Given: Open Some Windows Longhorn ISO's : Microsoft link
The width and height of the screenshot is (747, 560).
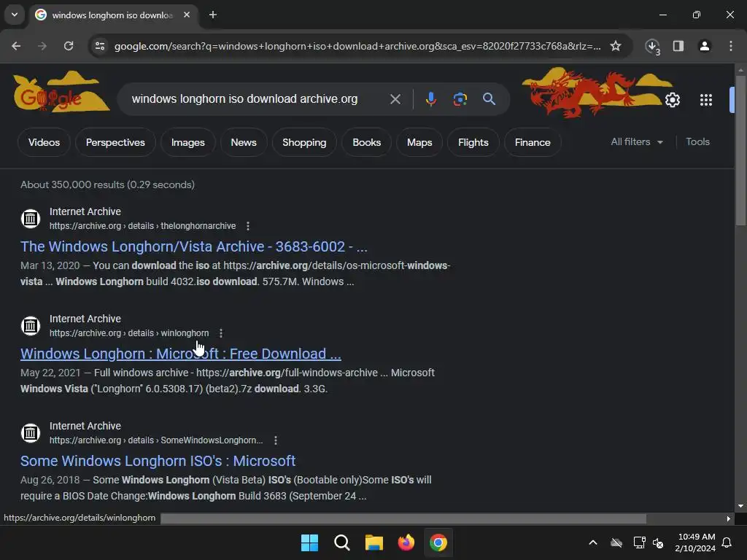Looking at the screenshot, I should coord(158,461).
